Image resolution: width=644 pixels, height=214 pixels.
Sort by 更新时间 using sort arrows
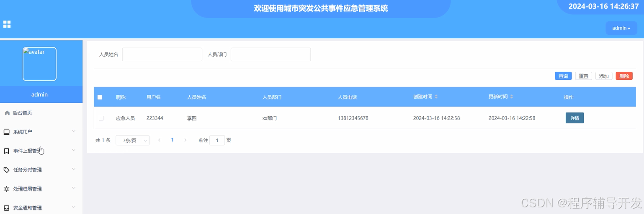512,97
